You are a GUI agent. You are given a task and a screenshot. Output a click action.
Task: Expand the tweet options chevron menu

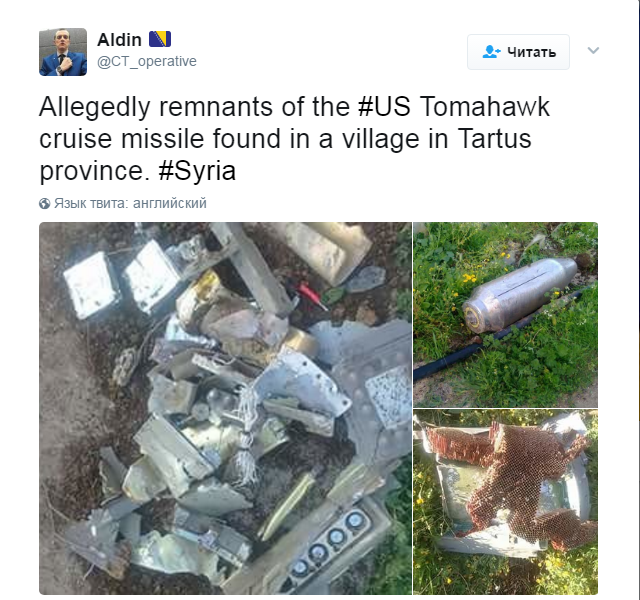click(593, 50)
